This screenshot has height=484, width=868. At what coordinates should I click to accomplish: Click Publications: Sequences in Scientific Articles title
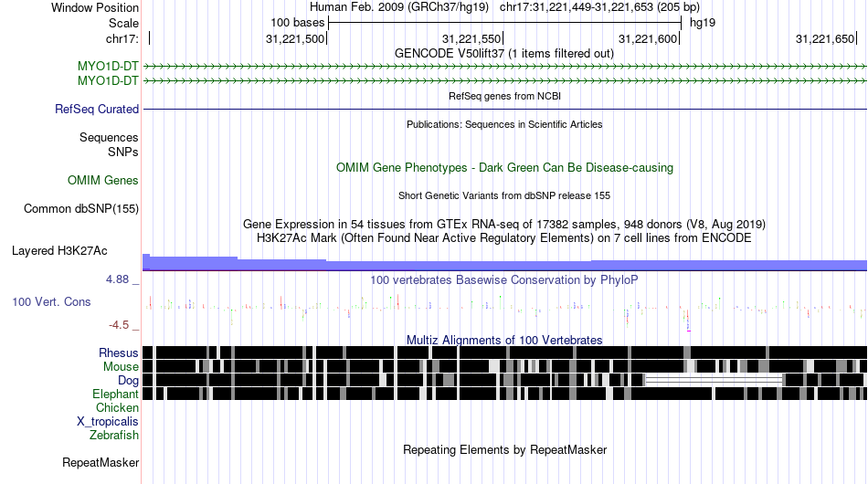point(504,124)
